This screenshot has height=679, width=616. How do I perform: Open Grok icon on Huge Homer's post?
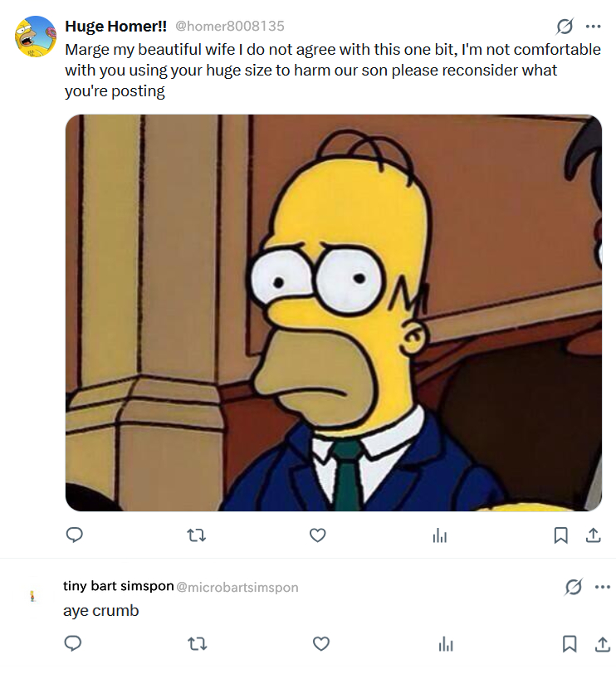(565, 26)
